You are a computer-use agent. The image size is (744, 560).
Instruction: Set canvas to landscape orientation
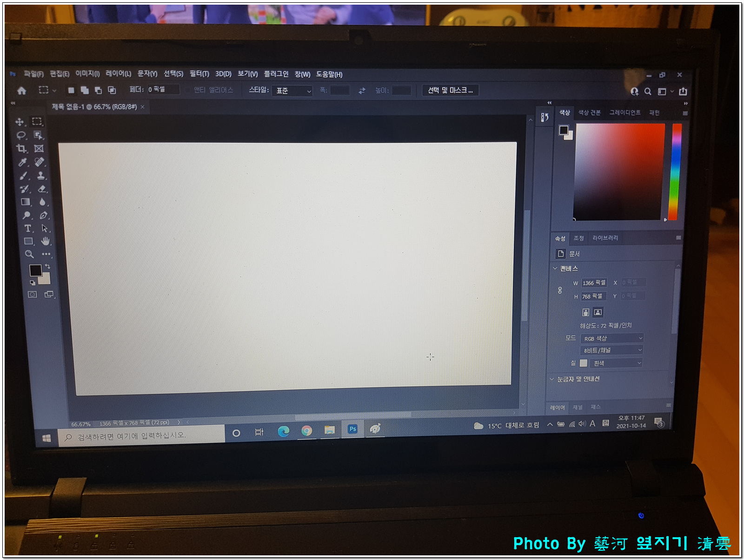(x=598, y=312)
